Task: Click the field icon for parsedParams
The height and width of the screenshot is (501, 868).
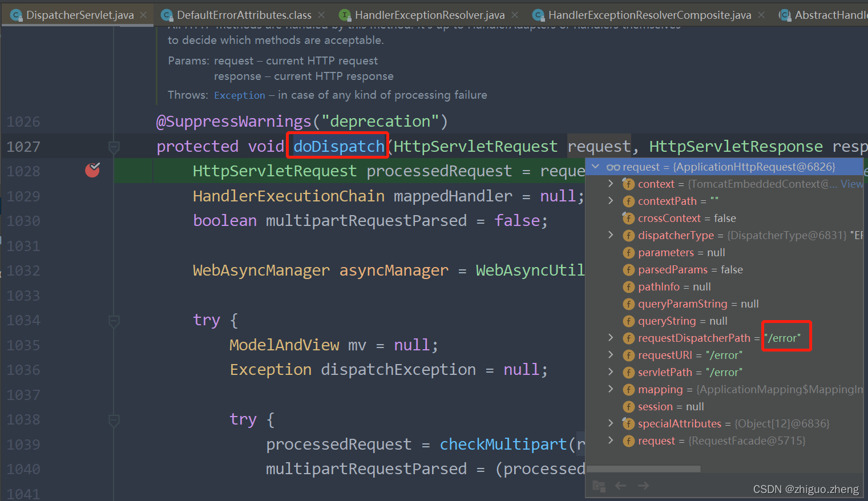Action: 628,270
